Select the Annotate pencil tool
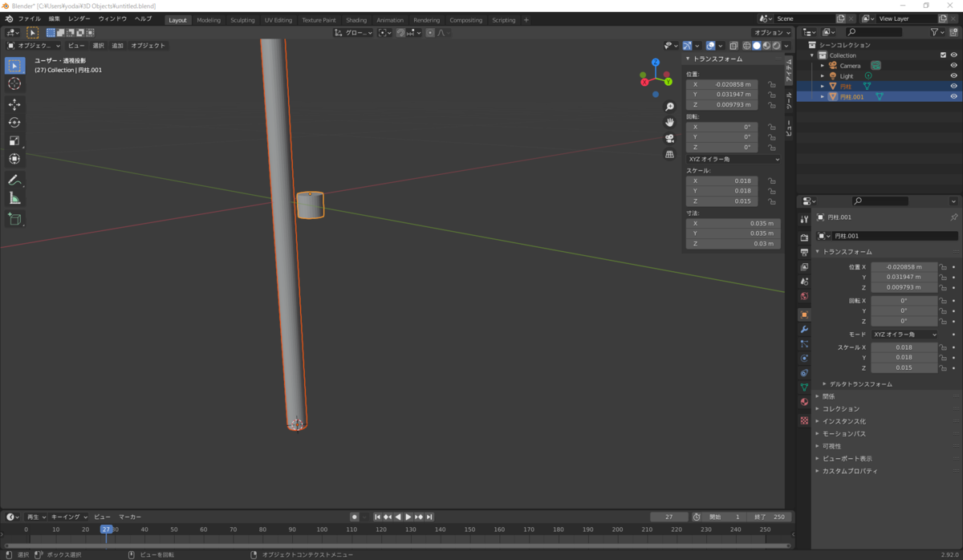963x560 pixels. coord(14,180)
